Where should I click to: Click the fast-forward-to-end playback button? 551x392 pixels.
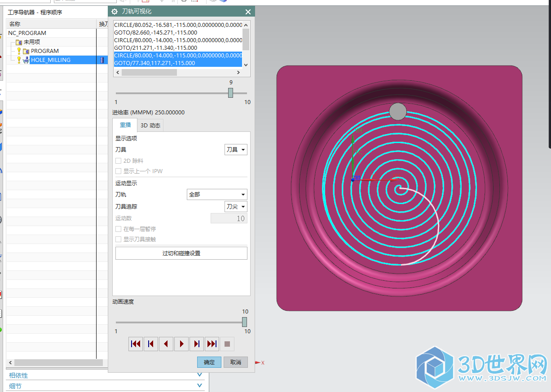pyautogui.click(x=212, y=344)
